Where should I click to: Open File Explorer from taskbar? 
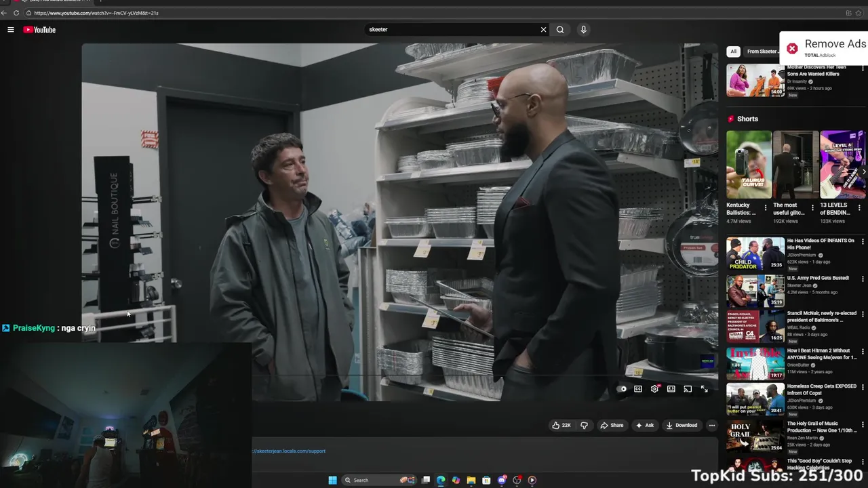[x=471, y=480]
